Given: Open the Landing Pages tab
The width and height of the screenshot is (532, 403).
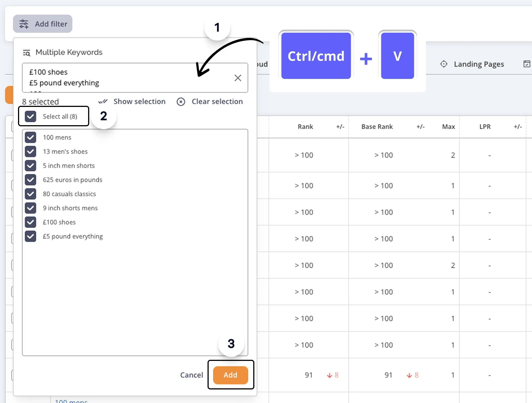Looking at the screenshot, I should click(479, 64).
